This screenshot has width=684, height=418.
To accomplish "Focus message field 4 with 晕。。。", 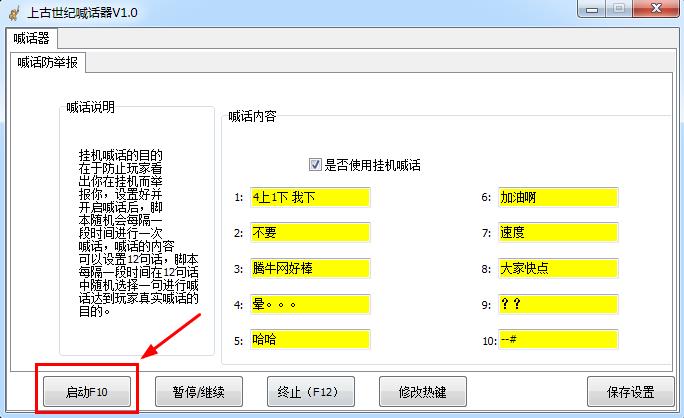I will (x=309, y=304).
